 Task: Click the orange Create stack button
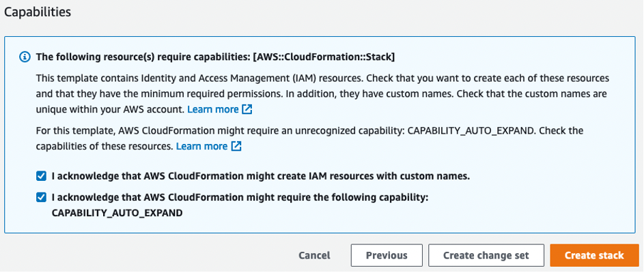coord(594,255)
